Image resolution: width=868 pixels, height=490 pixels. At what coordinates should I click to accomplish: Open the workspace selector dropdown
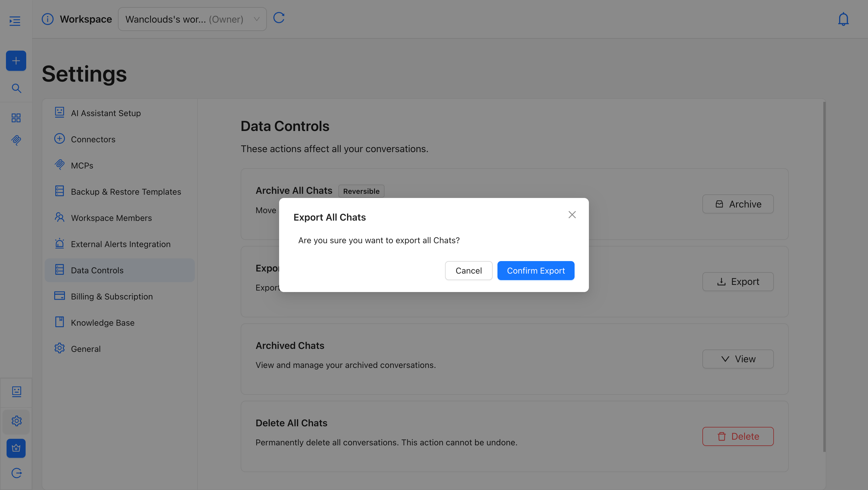(x=192, y=19)
